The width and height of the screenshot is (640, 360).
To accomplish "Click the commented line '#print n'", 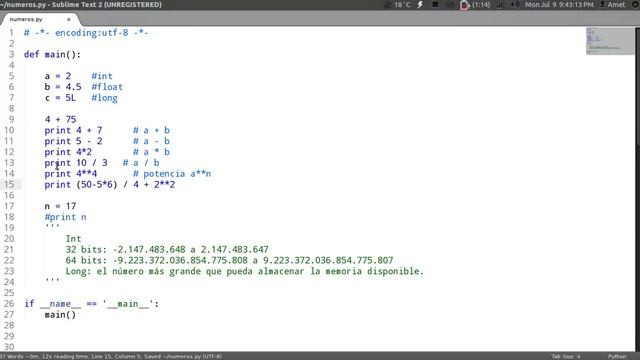I will (66, 217).
